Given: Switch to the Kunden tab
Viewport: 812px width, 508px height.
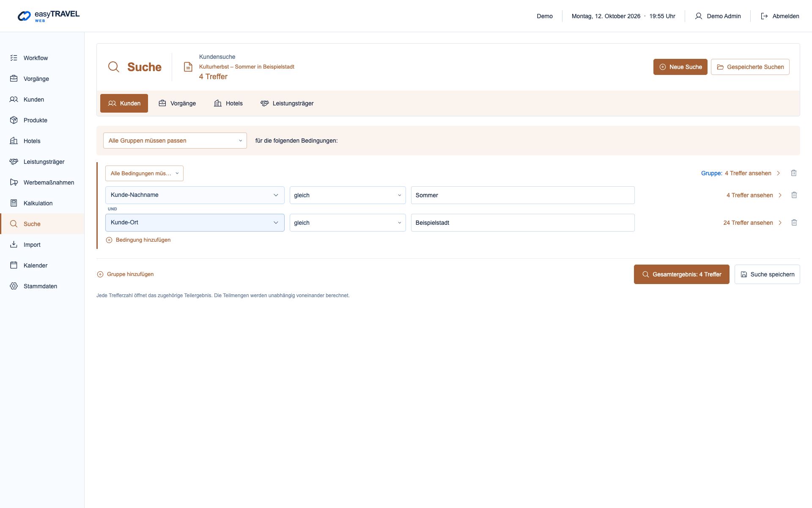Looking at the screenshot, I should pyautogui.click(x=124, y=103).
